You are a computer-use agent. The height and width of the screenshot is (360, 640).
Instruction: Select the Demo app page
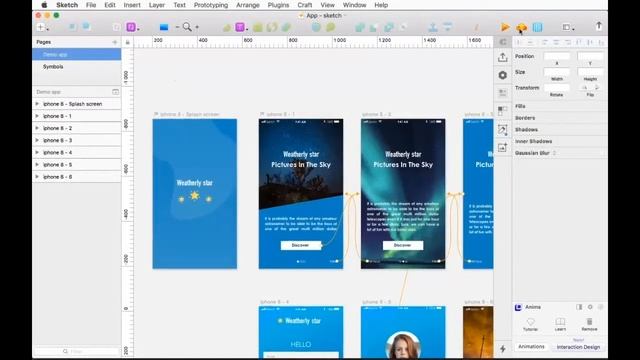(77, 54)
